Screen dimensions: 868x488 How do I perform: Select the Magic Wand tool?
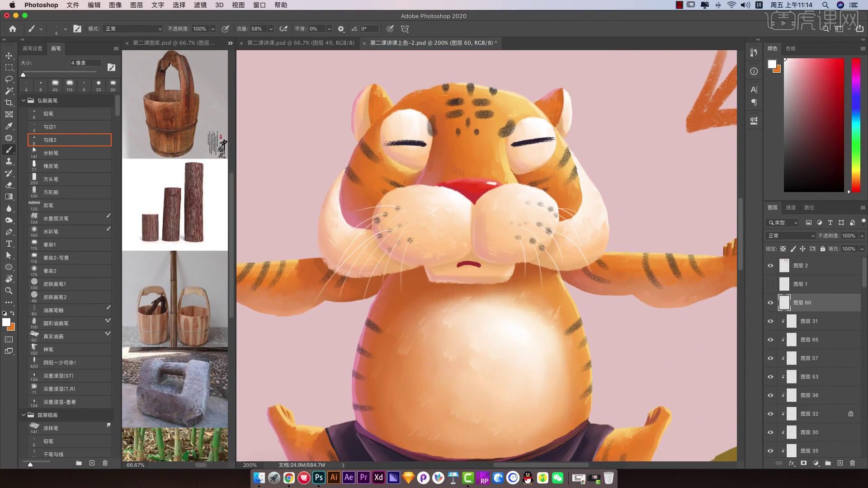9,91
